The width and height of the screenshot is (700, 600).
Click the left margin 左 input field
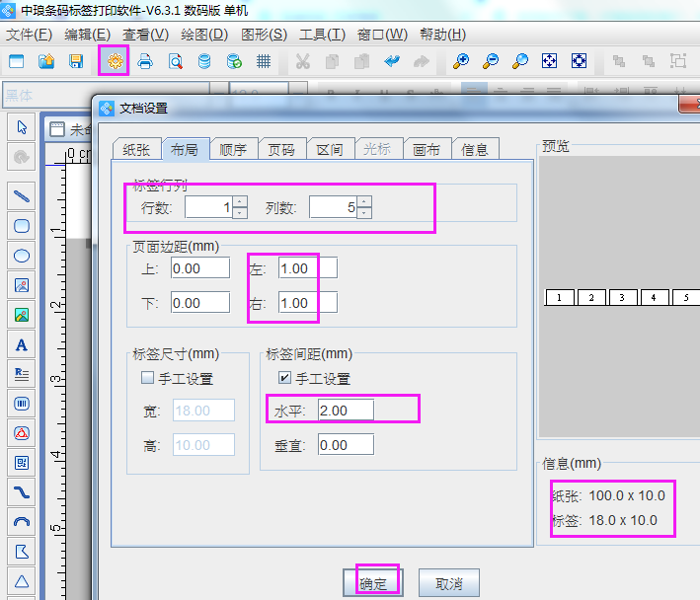(308, 267)
